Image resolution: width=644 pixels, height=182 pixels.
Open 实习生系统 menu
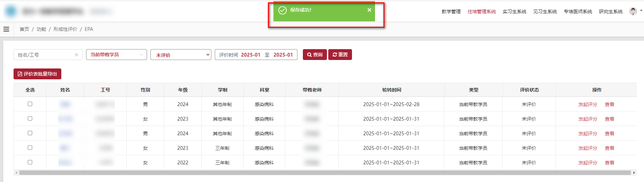pos(514,12)
